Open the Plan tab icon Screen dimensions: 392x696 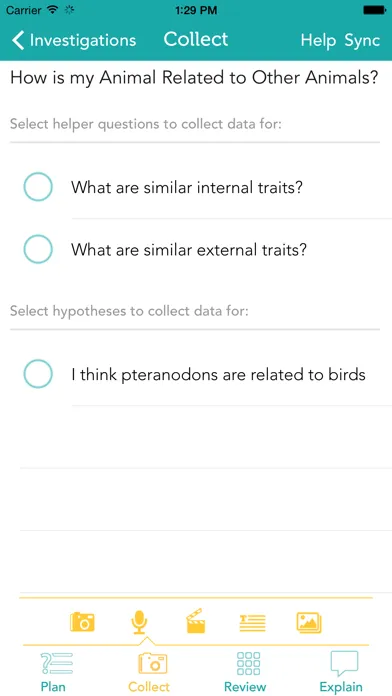tap(56, 664)
